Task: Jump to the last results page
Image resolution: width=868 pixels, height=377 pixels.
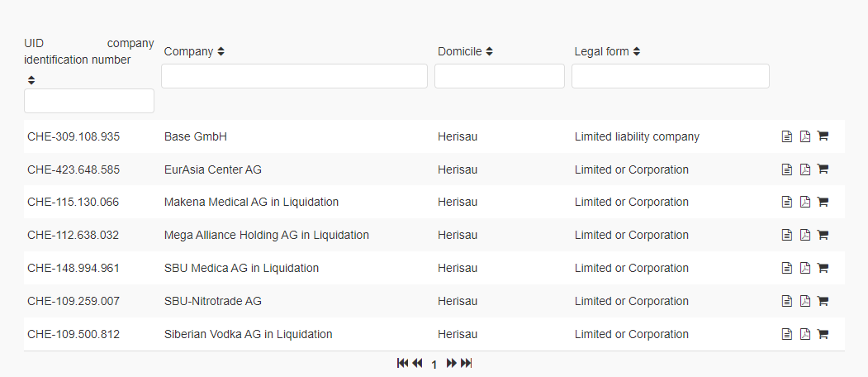Action: click(x=467, y=363)
